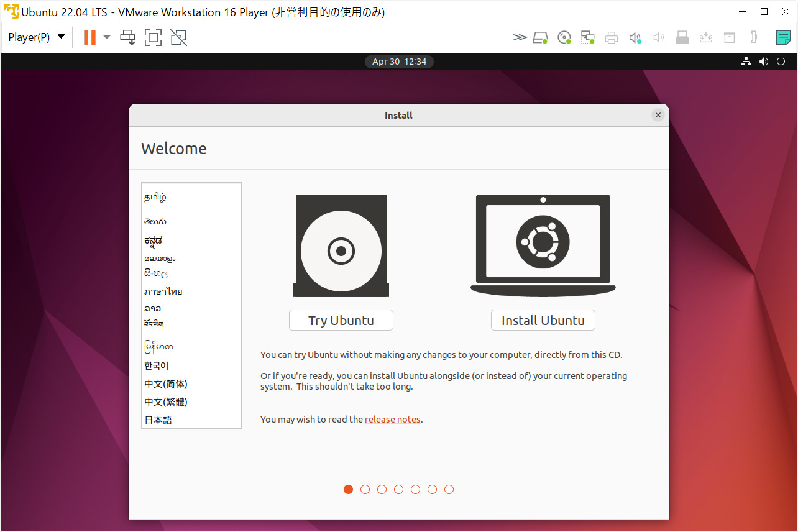
Task: Click the CD/DVD drive device icon
Action: click(x=564, y=37)
